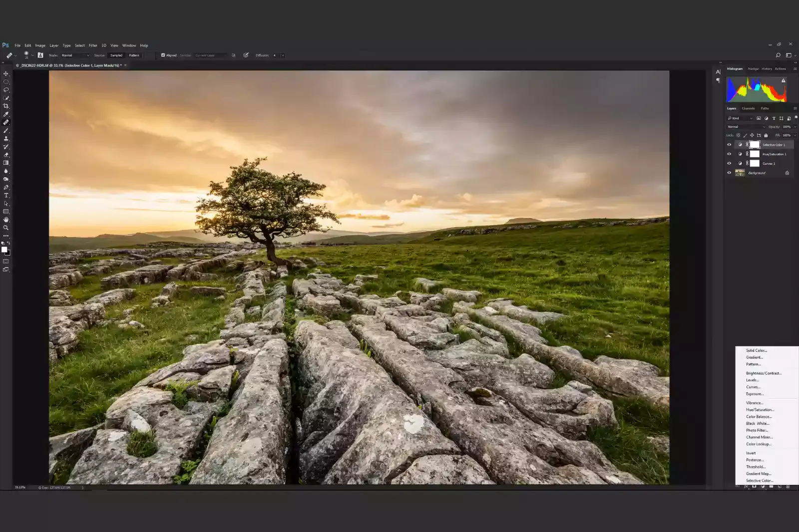Hide the Selective Color 1 layer
The width and height of the screenshot is (799, 532).
(x=729, y=145)
